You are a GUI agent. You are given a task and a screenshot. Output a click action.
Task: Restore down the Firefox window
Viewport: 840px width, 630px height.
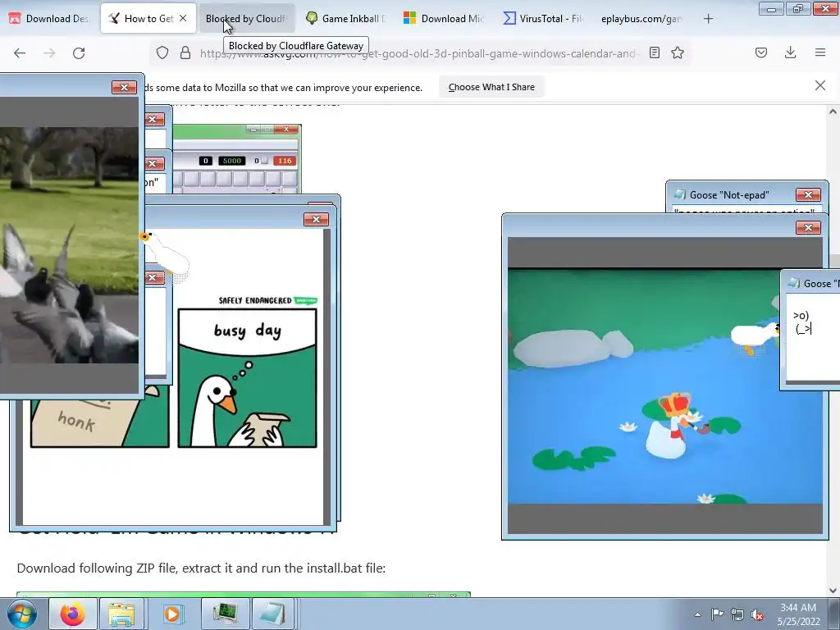[x=797, y=8]
